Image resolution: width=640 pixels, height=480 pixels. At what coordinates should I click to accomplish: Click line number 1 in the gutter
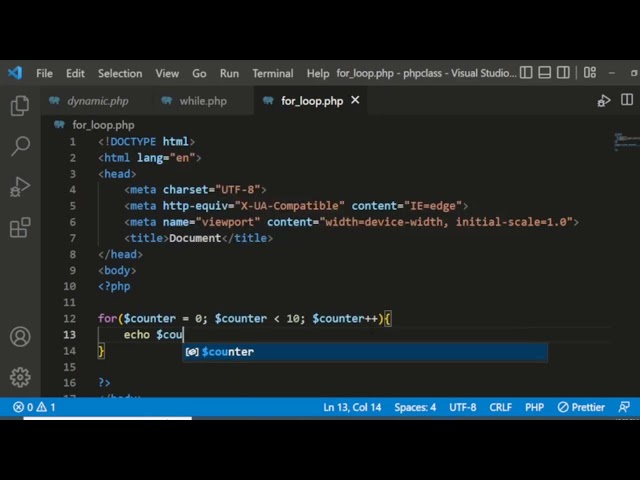click(72, 142)
